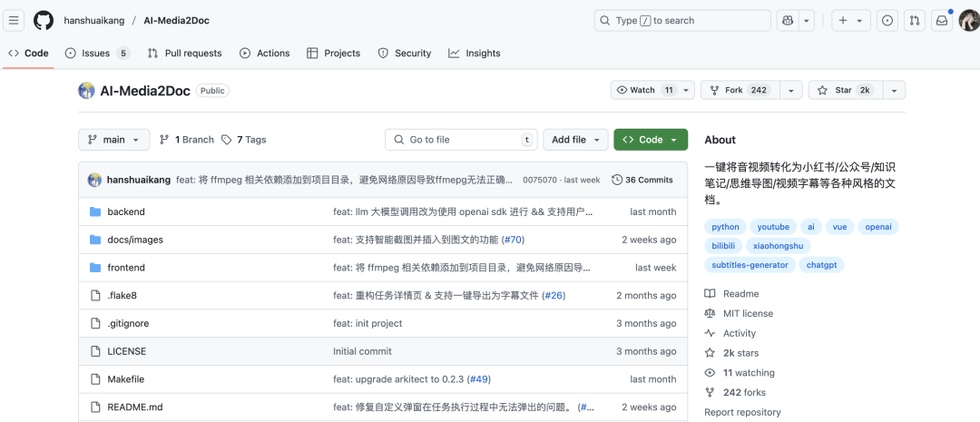Switch to the Issues tab
The width and height of the screenshot is (980, 422).
coord(95,54)
